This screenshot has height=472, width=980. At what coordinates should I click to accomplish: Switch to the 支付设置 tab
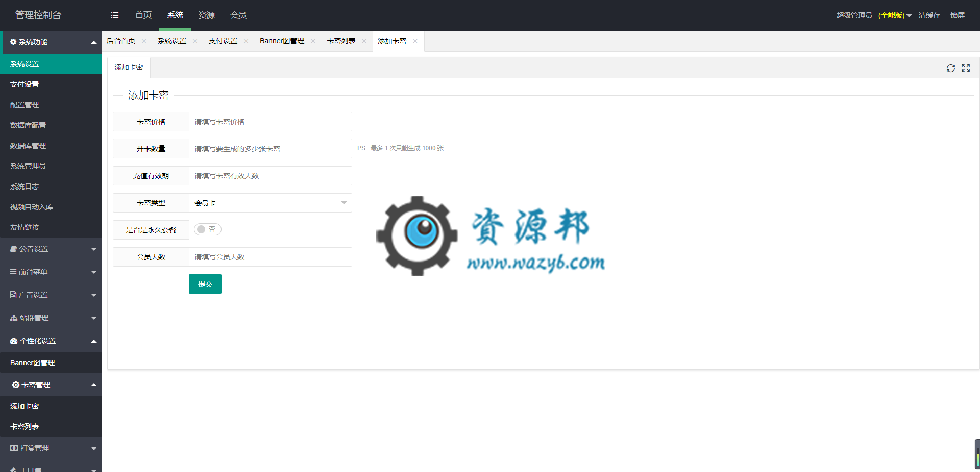click(x=223, y=41)
